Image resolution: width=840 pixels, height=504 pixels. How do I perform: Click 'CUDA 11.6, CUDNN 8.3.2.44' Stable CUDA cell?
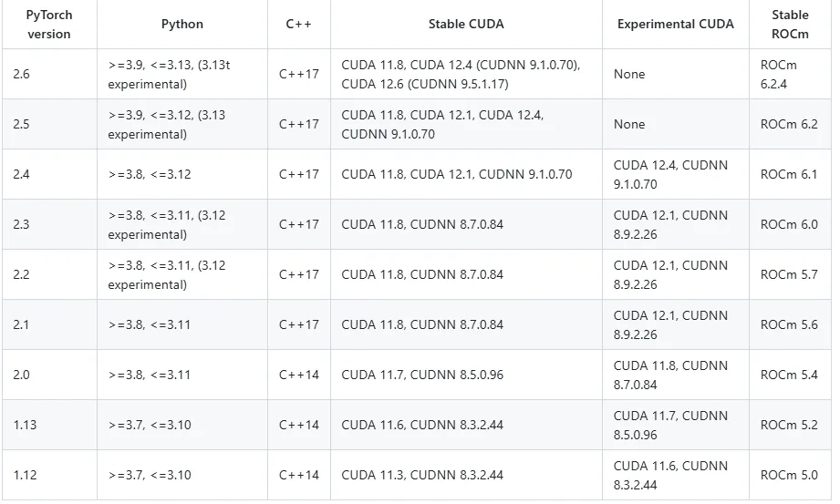[466, 425]
